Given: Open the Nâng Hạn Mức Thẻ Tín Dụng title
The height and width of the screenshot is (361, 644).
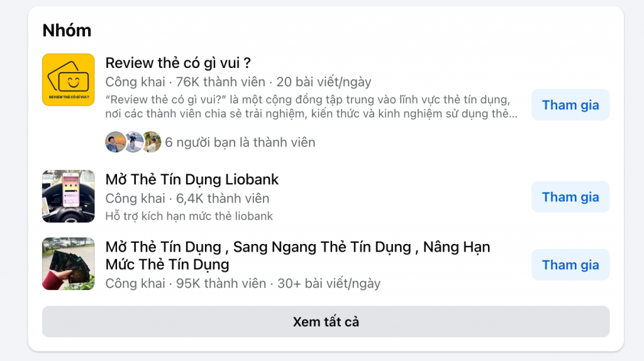Looking at the screenshot, I should [x=297, y=255].
